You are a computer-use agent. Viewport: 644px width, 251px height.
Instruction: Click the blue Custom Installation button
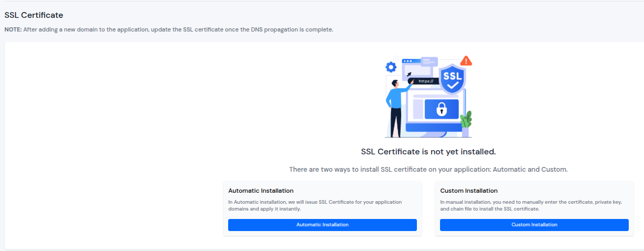tap(534, 225)
